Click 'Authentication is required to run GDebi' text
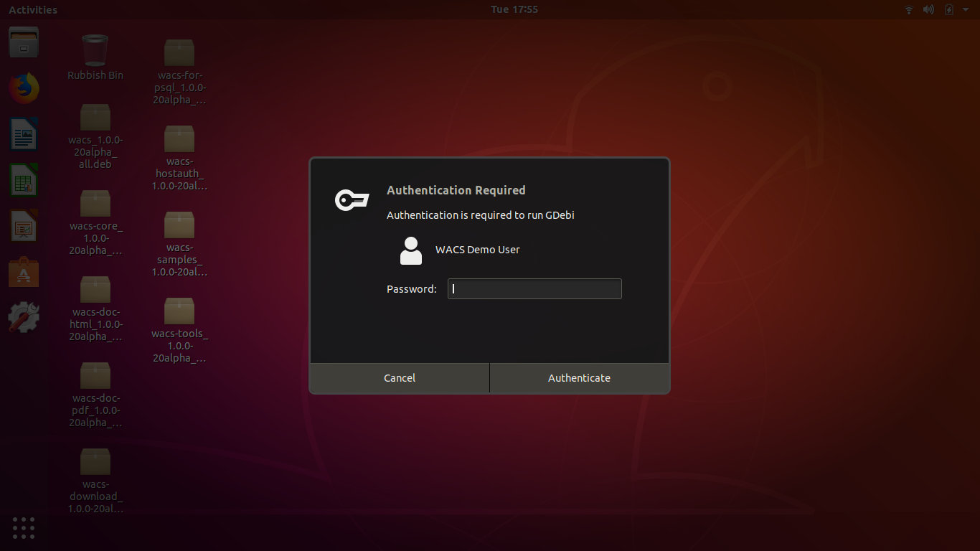Screen dimensions: 980x551 [x=481, y=215]
